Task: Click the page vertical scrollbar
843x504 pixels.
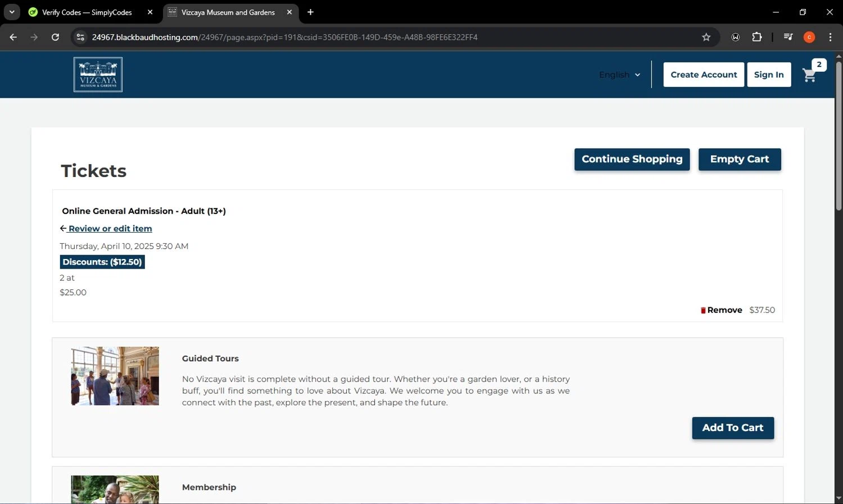Action: tap(839, 135)
